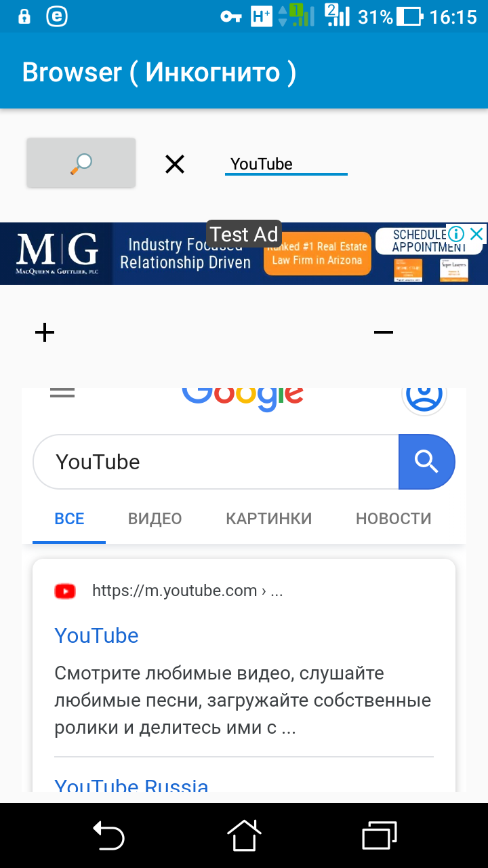Open ad info icon on banner

pyautogui.click(x=456, y=234)
